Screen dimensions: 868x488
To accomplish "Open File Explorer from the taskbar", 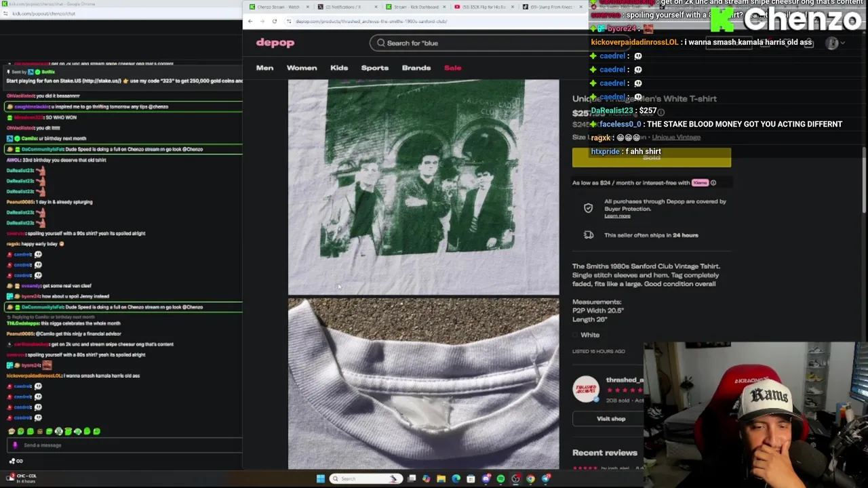I will pos(441,479).
